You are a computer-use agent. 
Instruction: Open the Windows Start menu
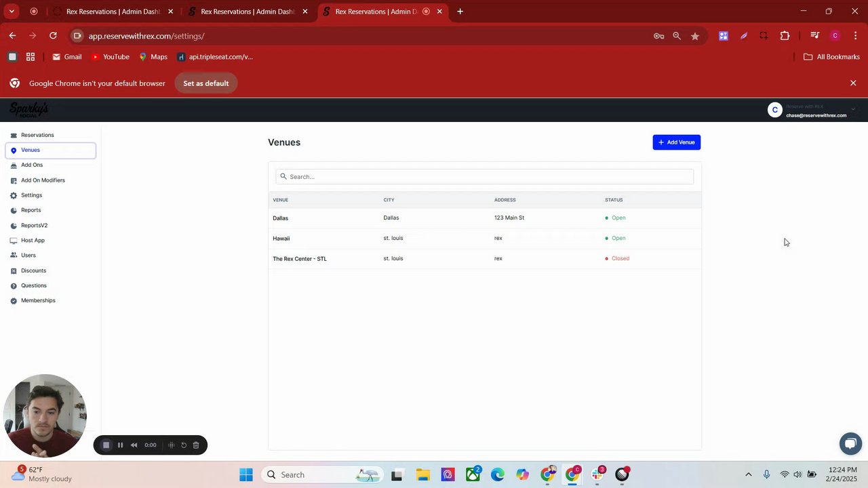coord(246,474)
